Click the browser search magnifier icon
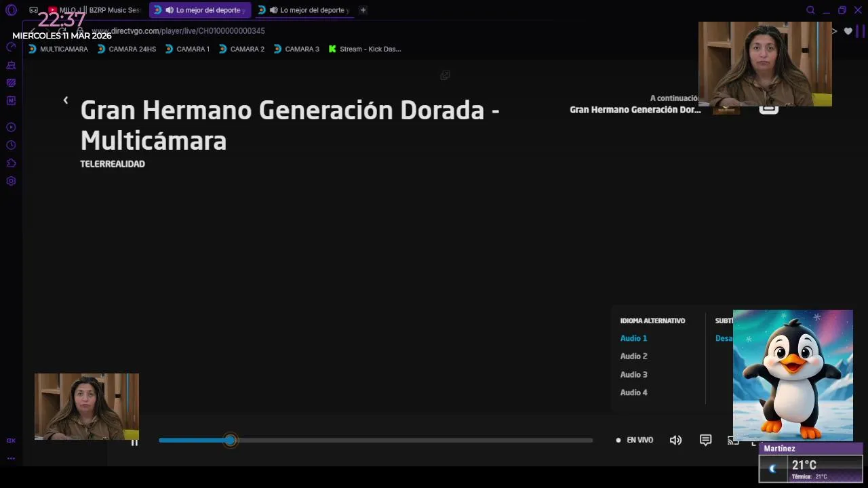 [810, 10]
